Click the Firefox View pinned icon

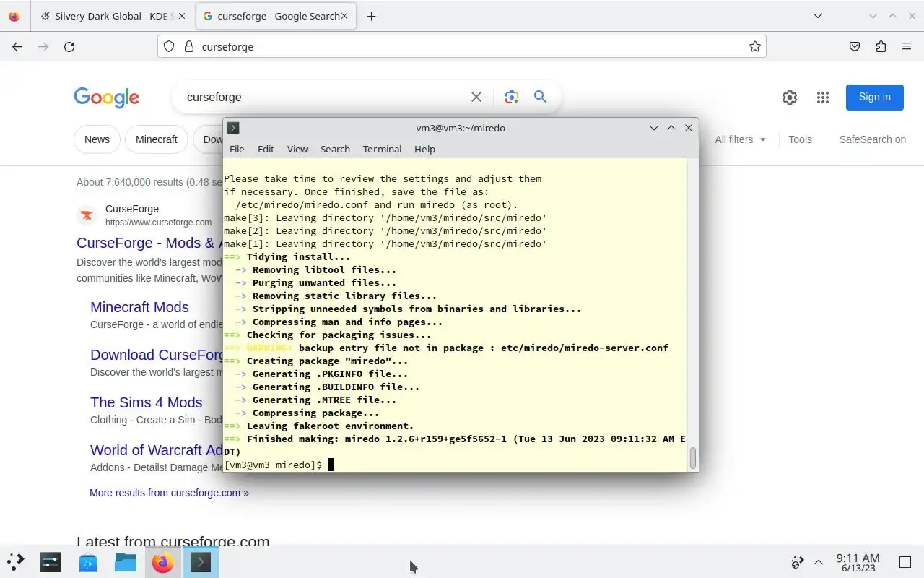click(14, 16)
